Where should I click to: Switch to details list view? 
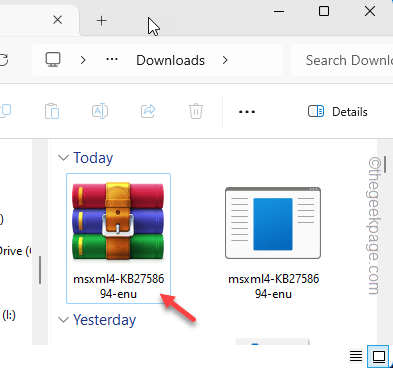pyautogui.click(x=356, y=356)
